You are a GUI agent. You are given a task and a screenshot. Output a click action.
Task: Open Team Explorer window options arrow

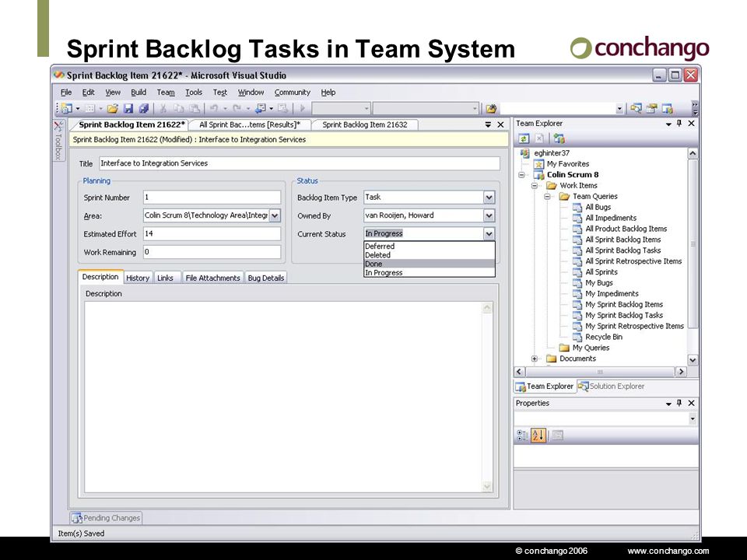[x=668, y=124]
